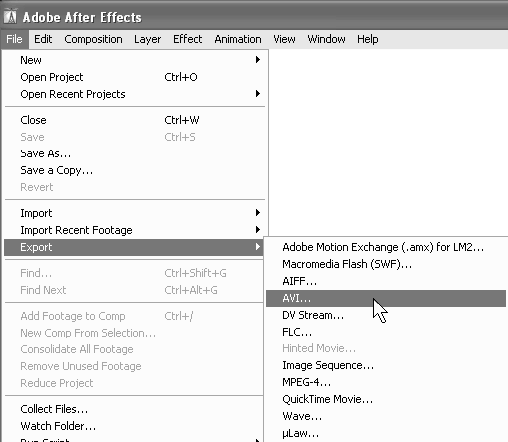Open the Animation menu
The height and width of the screenshot is (442, 508).
238,39
